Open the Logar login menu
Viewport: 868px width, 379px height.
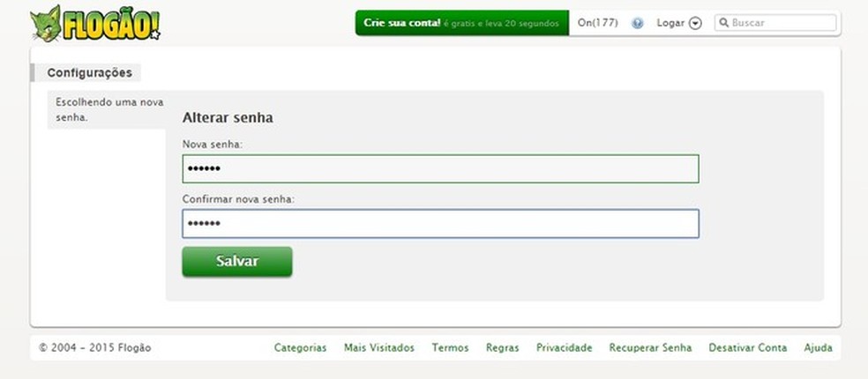click(x=670, y=23)
